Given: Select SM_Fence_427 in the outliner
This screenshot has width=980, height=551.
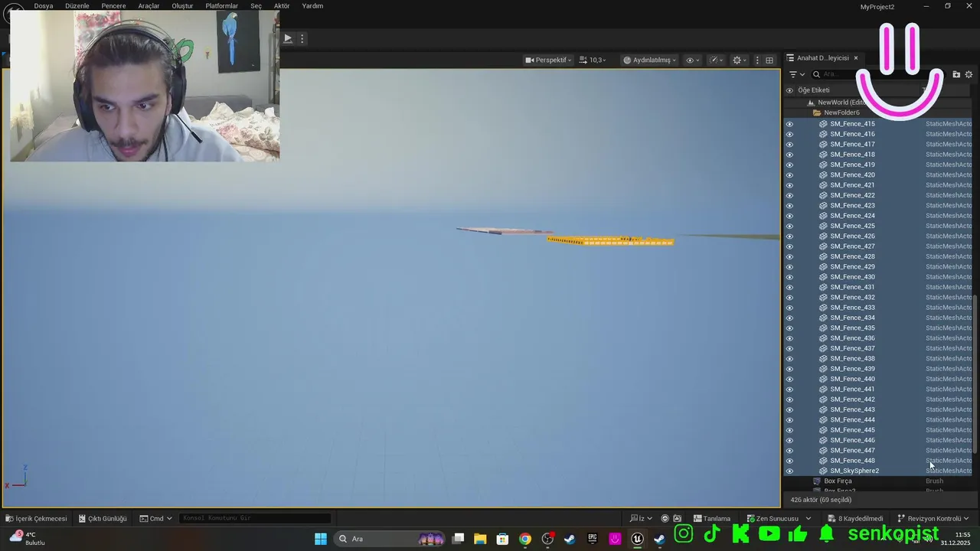Looking at the screenshot, I should coord(852,246).
